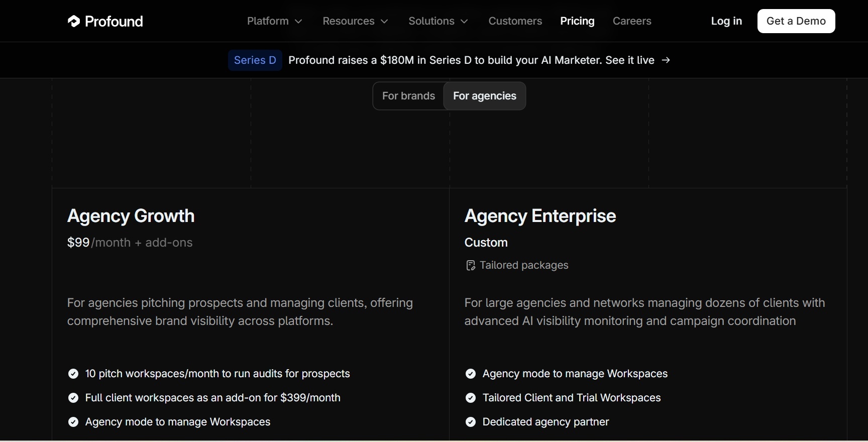The height and width of the screenshot is (442, 868).
Task: Click check icon beside '10 pitch workspaces/month'
Action: (x=73, y=374)
